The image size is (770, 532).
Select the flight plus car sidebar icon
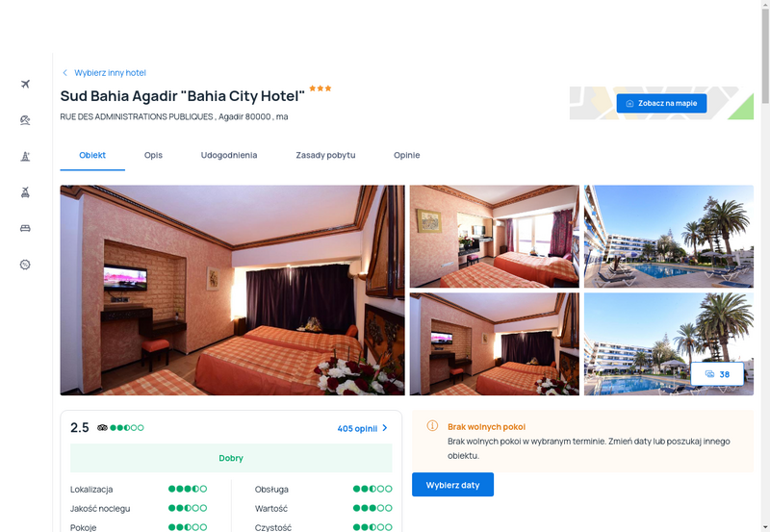[26, 192]
